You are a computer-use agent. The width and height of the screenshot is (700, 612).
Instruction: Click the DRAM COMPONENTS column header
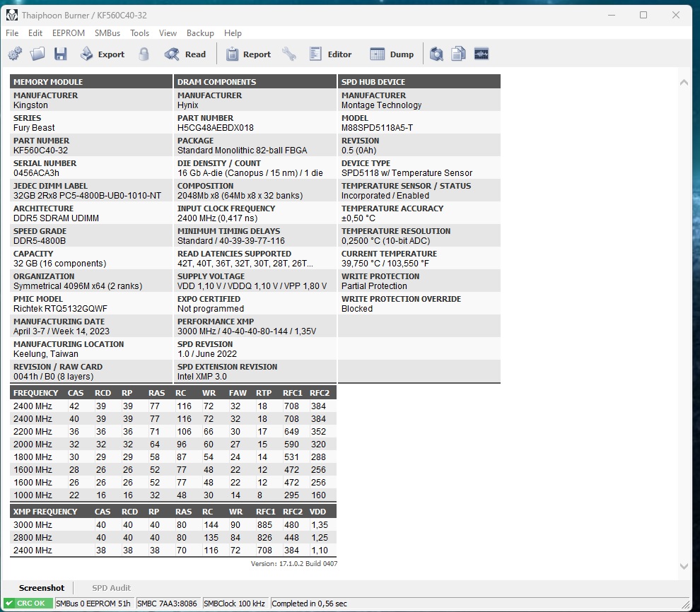click(x=255, y=82)
